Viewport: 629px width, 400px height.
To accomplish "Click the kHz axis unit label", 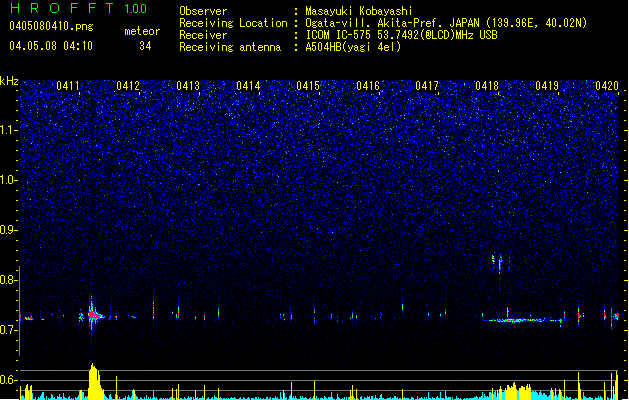I will click(x=9, y=81).
